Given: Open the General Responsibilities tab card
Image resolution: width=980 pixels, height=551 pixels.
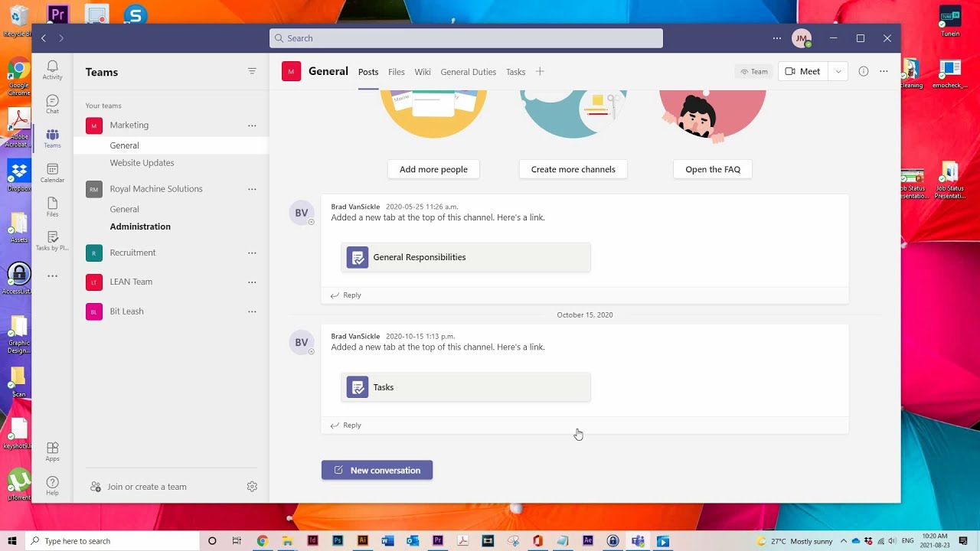Looking at the screenshot, I should click(465, 257).
